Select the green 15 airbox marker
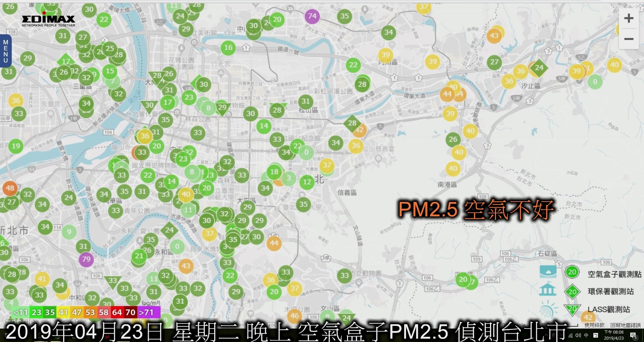 [x=110, y=71]
